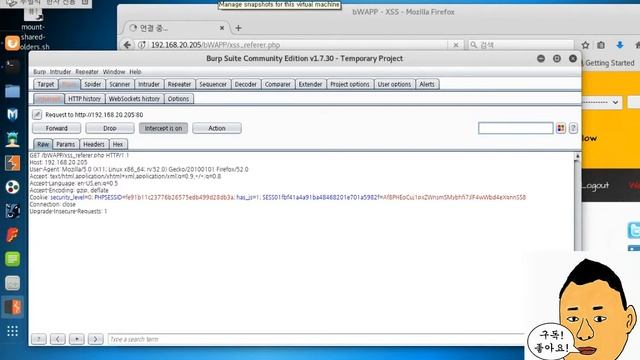Switch to the Params view tab
This screenshot has width=640, height=360.
tap(65, 144)
